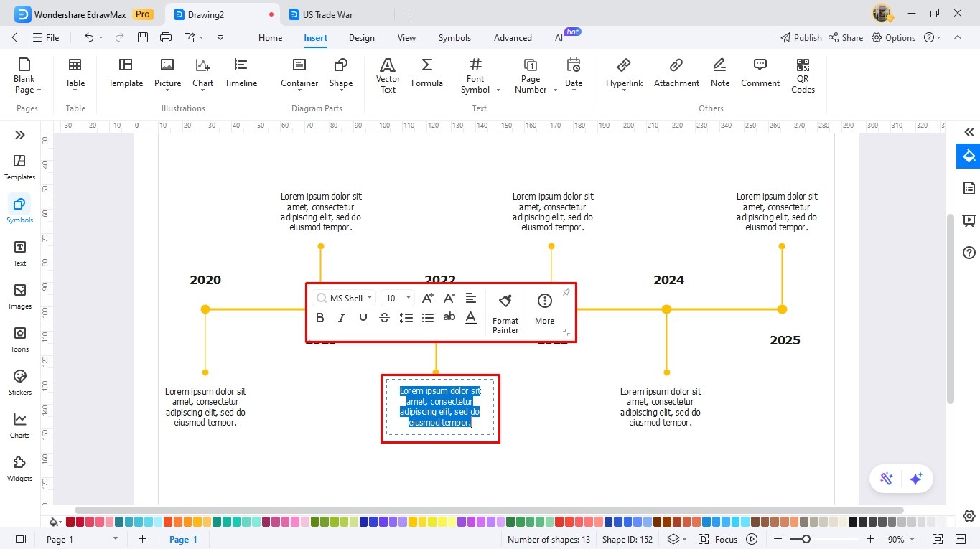Add an Attachment

(x=676, y=73)
